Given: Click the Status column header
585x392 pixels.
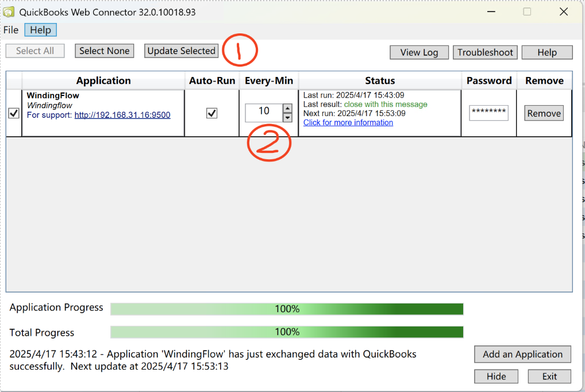Looking at the screenshot, I should 380,80.
